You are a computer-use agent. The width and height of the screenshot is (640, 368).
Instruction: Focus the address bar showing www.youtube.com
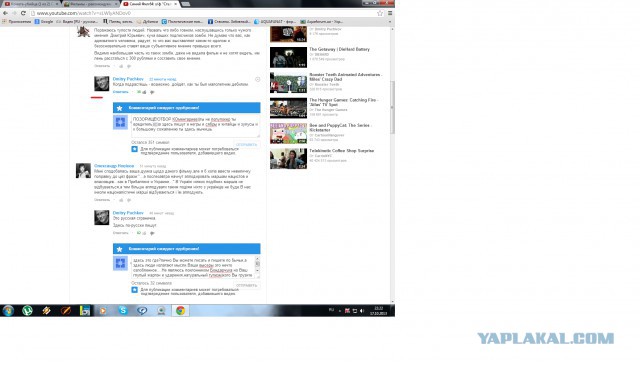pyautogui.click(x=204, y=13)
